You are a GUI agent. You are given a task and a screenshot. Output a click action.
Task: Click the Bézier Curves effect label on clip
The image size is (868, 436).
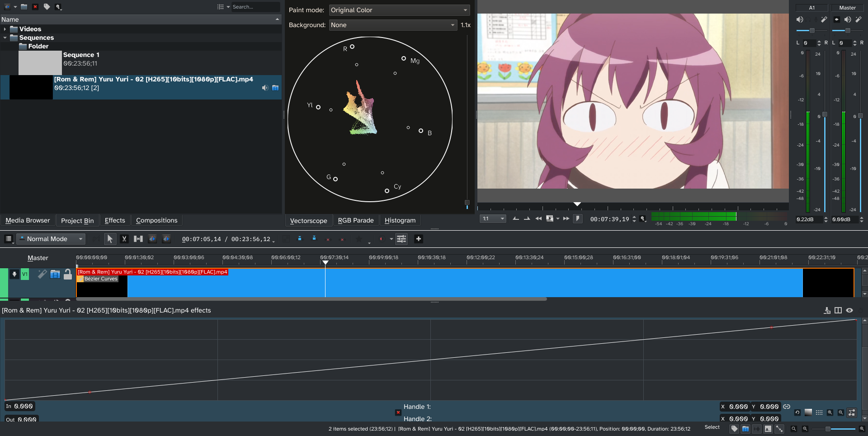101,279
